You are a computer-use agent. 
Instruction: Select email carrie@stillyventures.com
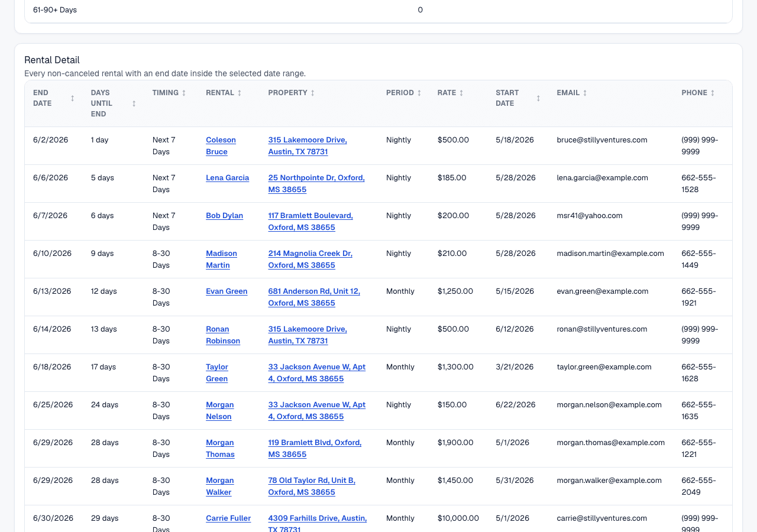[x=602, y=518]
